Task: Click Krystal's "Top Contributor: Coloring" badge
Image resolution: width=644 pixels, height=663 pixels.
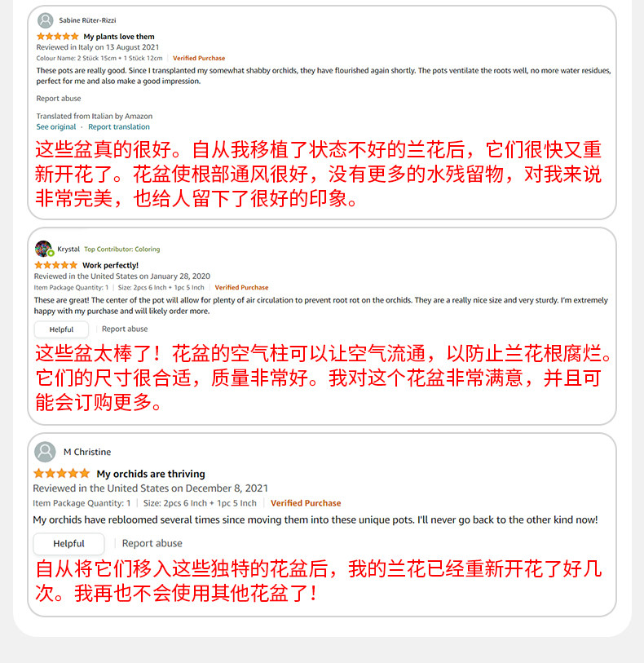Action: [122, 249]
